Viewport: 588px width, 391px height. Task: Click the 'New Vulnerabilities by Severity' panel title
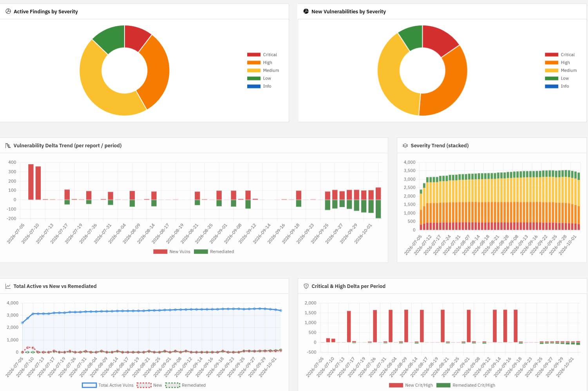pos(349,11)
